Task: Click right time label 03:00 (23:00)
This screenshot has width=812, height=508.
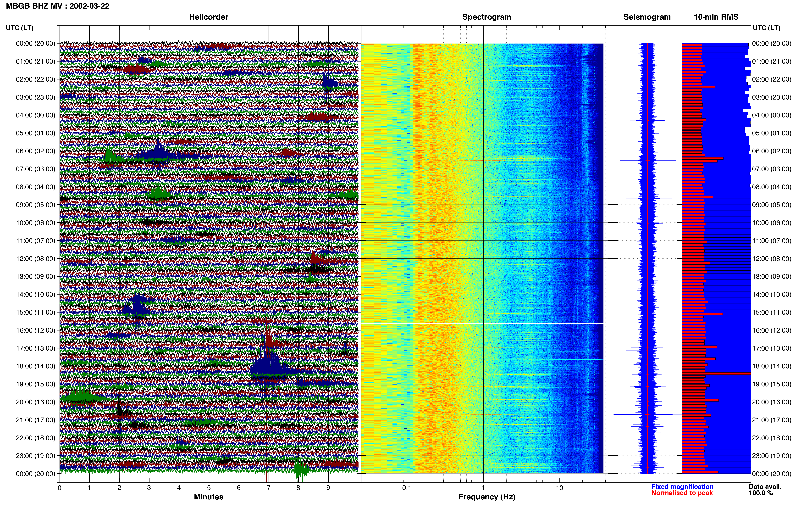Action: (x=772, y=97)
